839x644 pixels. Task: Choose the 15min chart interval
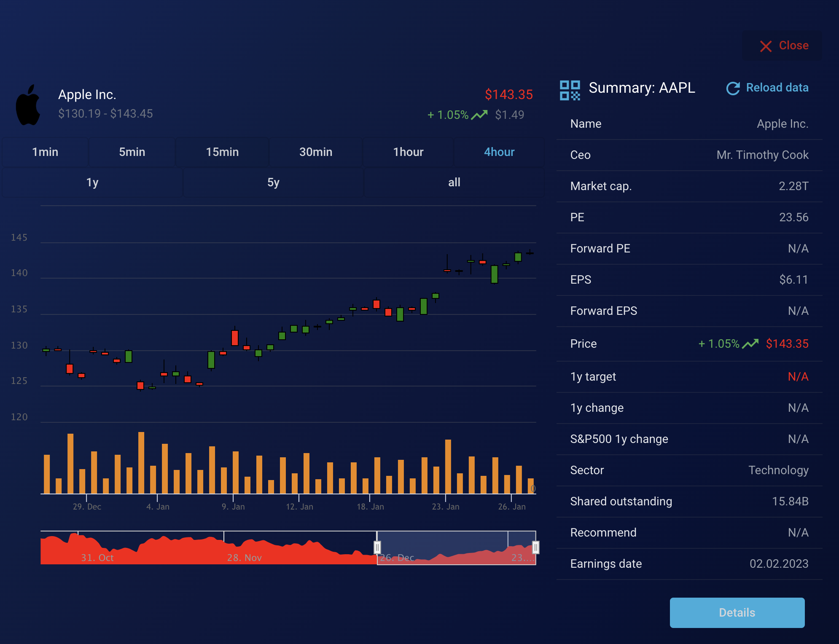[x=222, y=152]
